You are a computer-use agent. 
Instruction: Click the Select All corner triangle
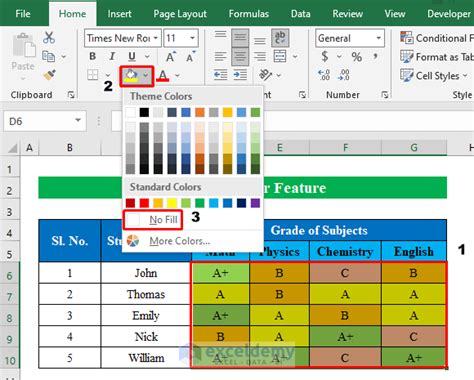pos(12,148)
